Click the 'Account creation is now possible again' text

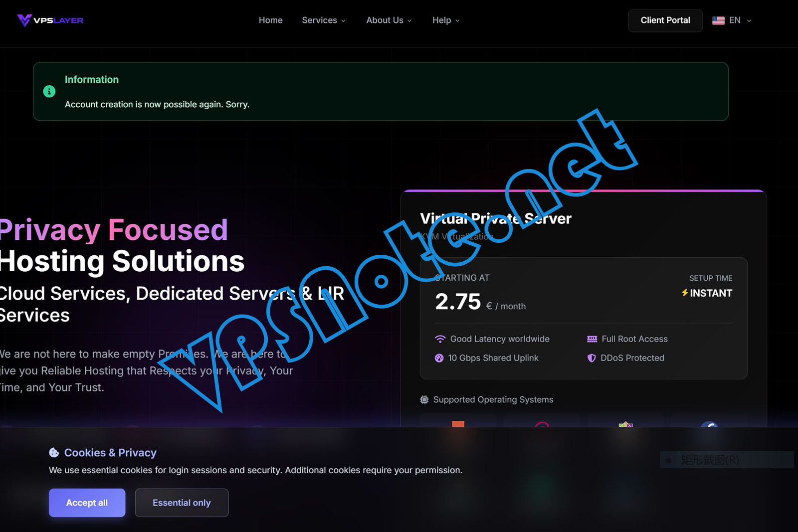[157, 104]
